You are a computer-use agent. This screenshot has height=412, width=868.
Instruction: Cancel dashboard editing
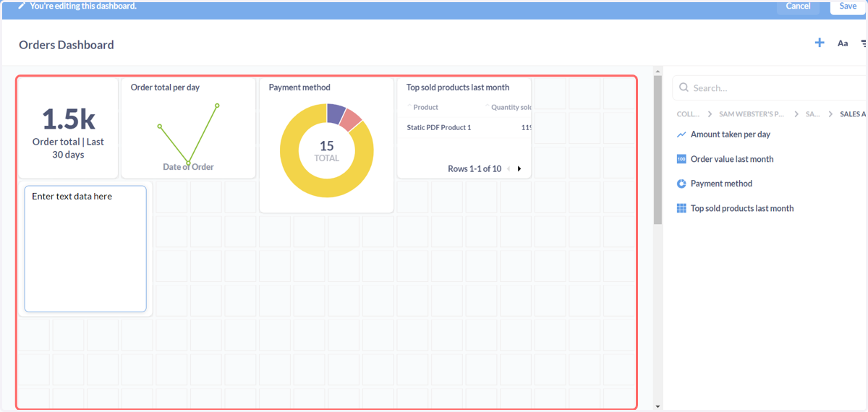coord(798,6)
